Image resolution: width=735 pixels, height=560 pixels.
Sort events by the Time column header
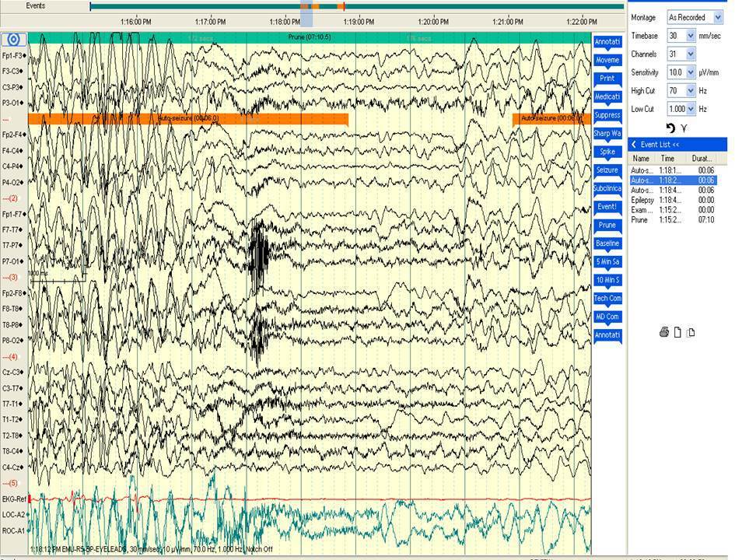pos(667,159)
